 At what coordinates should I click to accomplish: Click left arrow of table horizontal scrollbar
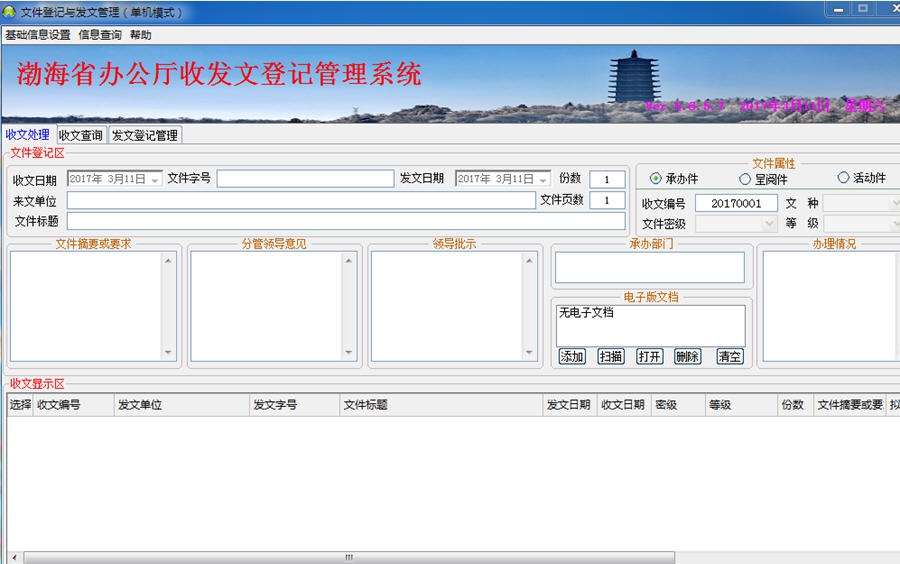(x=14, y=557)
